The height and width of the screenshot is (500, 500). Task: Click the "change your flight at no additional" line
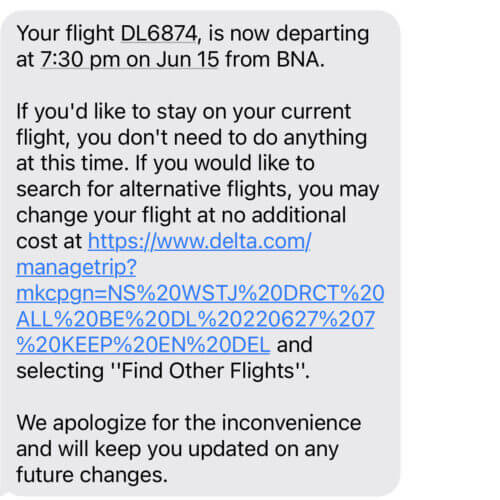click(x=181, y=215)
